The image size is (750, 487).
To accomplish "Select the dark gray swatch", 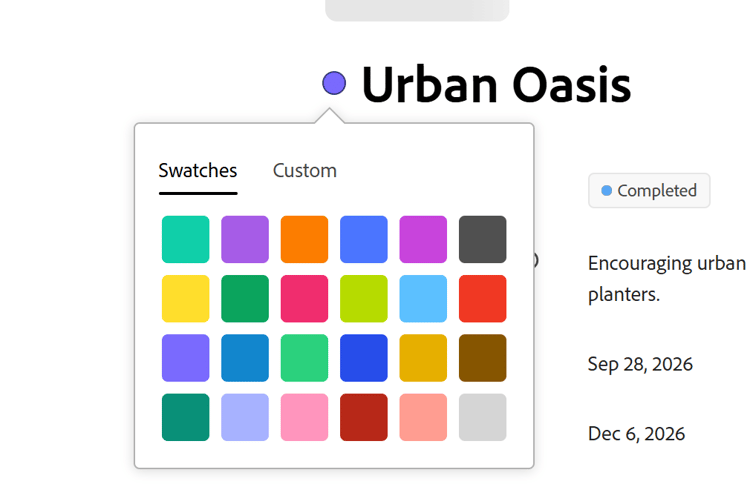I will coord(482,239).
